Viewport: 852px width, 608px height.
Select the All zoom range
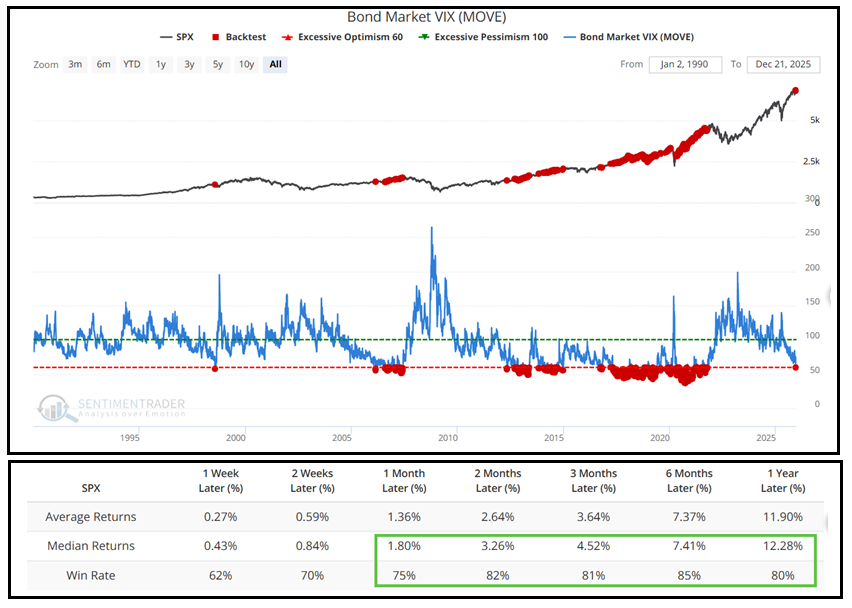(x=276, y=64)
